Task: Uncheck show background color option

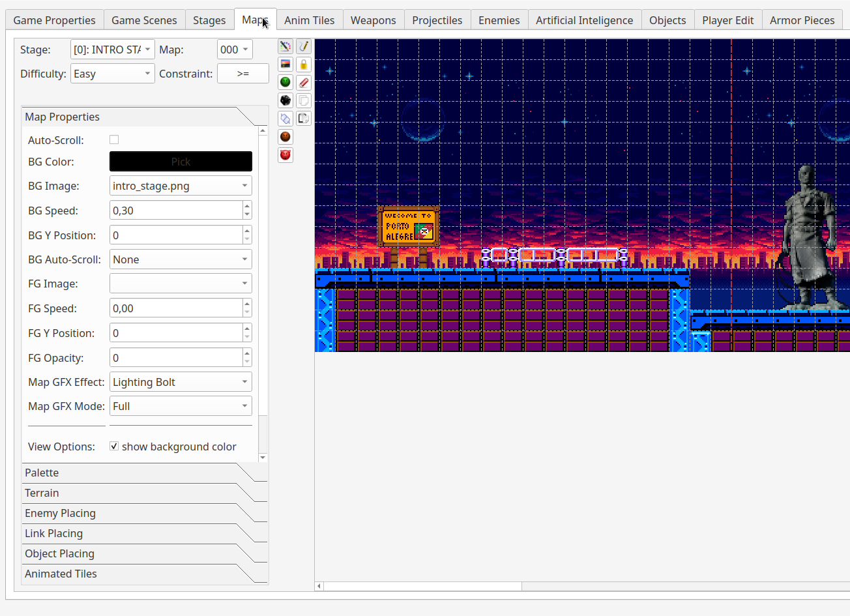Action: (x=114, y=447)
